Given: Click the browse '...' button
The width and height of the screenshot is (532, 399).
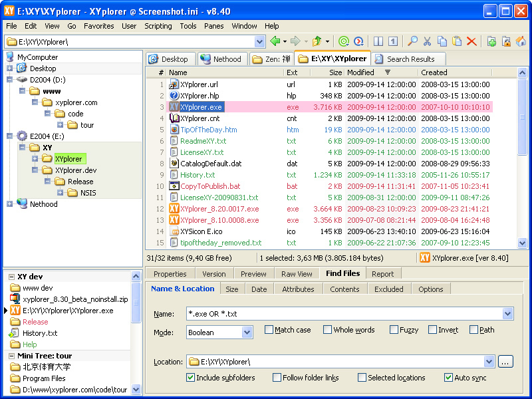Looking at the screenshot, I should coord(505,362).
